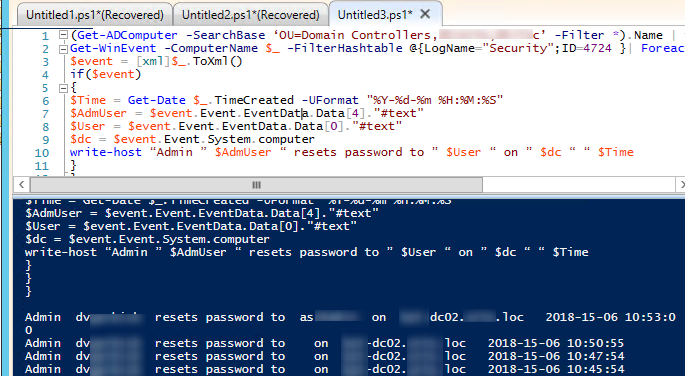685x376 pixels.
Task: Click Get-Date on line 6
Action: (156, 100)
